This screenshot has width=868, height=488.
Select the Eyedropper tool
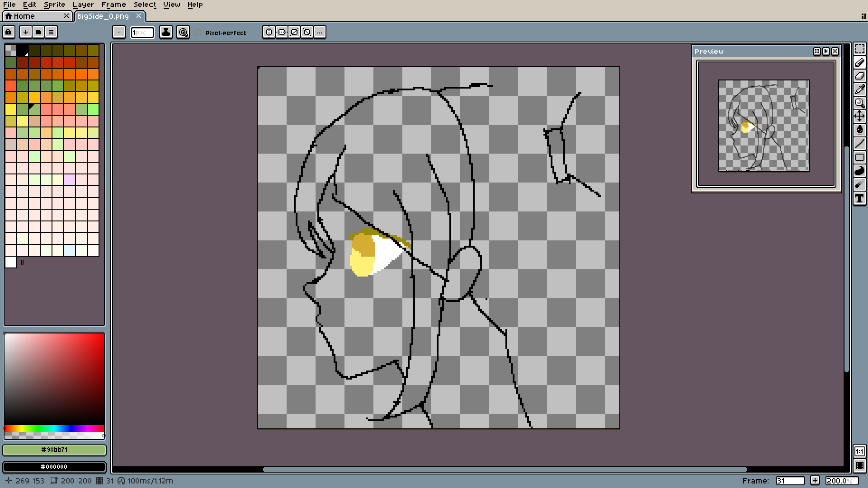pyautogui.click(x=859, y=89)
